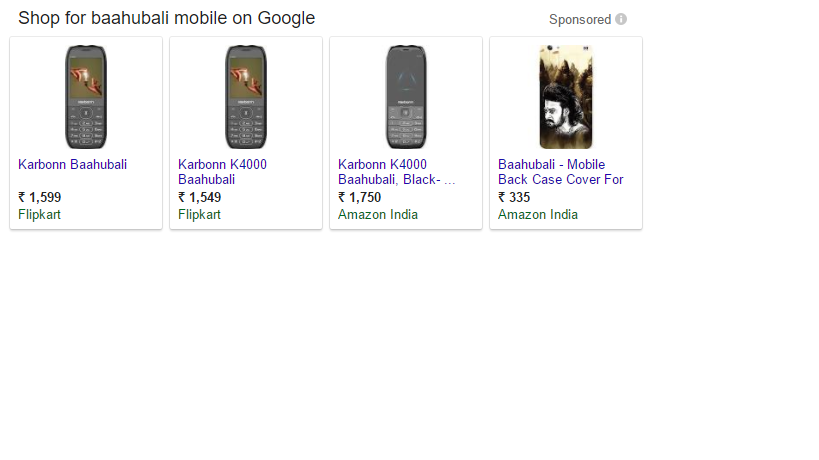Click Flipkart seller under the ₹ 1,599 price

click(x=40, y=214)
